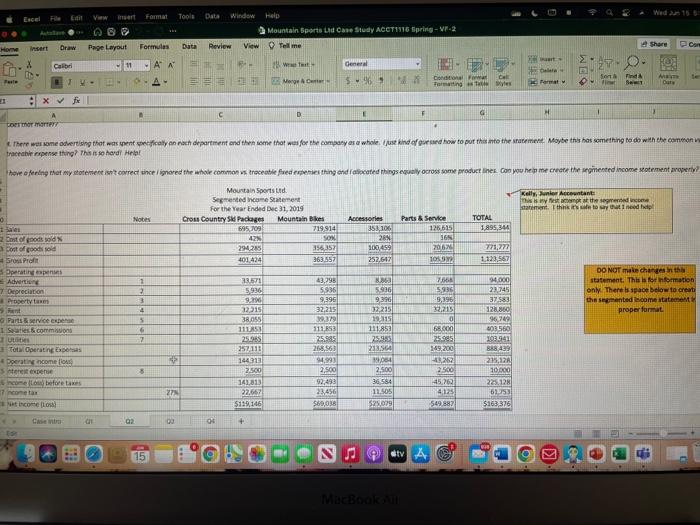Click the font color A swatch
The width and height of the screenshot is (700, 525).
pos(156,82)
